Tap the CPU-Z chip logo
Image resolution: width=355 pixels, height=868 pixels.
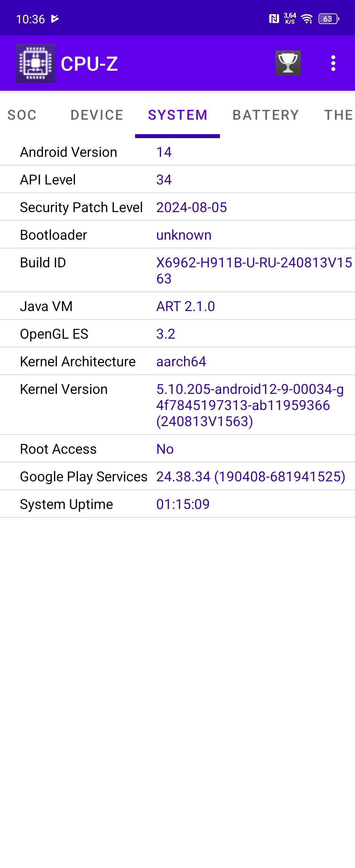[x=35, y=63]
